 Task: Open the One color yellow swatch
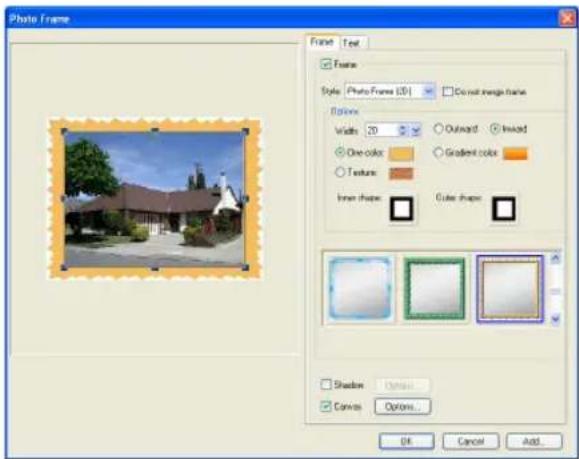coord(401,154)
